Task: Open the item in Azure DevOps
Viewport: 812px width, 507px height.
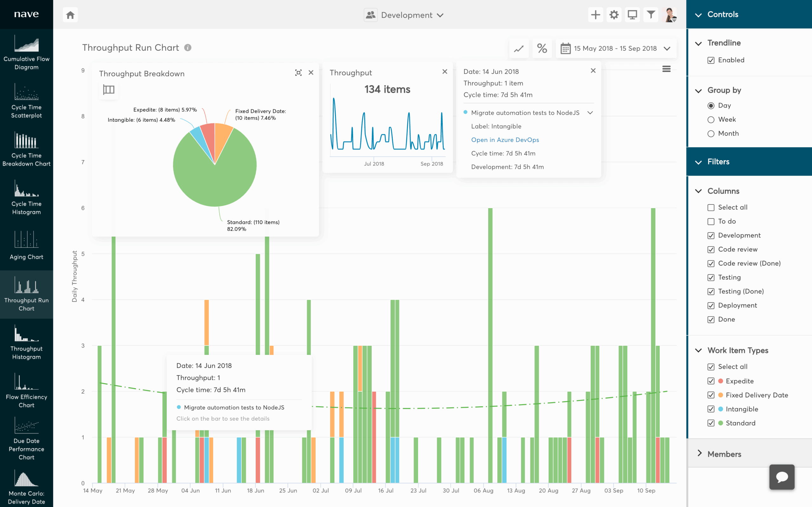Action: [505, 140]
